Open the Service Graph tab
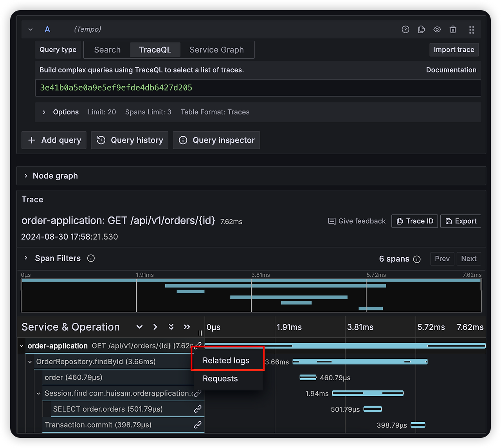Viewport: 501px width, 448px height. [216, 50]
